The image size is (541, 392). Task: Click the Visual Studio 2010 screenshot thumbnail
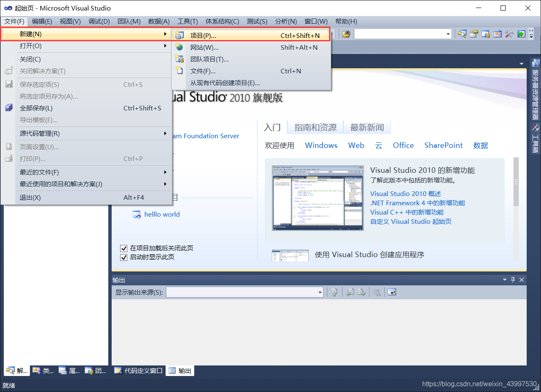[318, 198]
